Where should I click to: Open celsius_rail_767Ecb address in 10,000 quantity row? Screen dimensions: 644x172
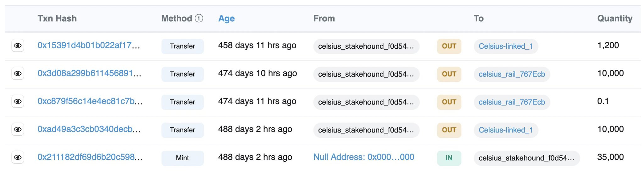[x=512, y=74]
